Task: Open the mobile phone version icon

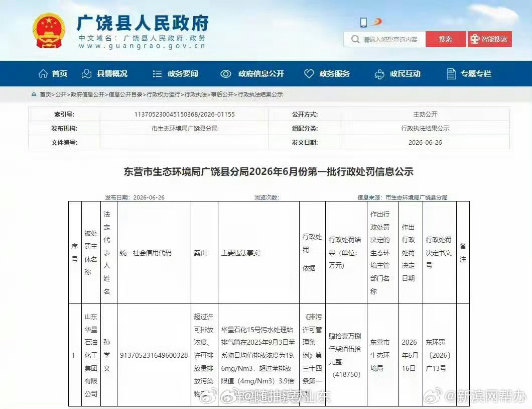Action: (x=364, y=23)
